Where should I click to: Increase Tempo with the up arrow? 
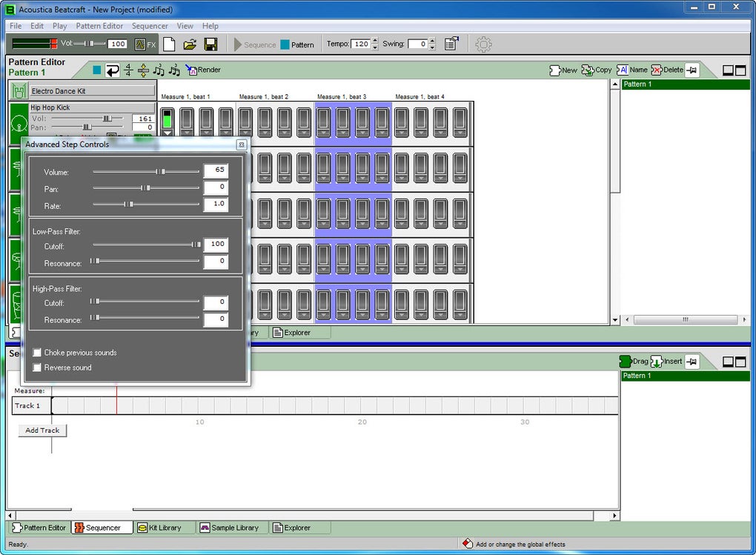point(375,41)
